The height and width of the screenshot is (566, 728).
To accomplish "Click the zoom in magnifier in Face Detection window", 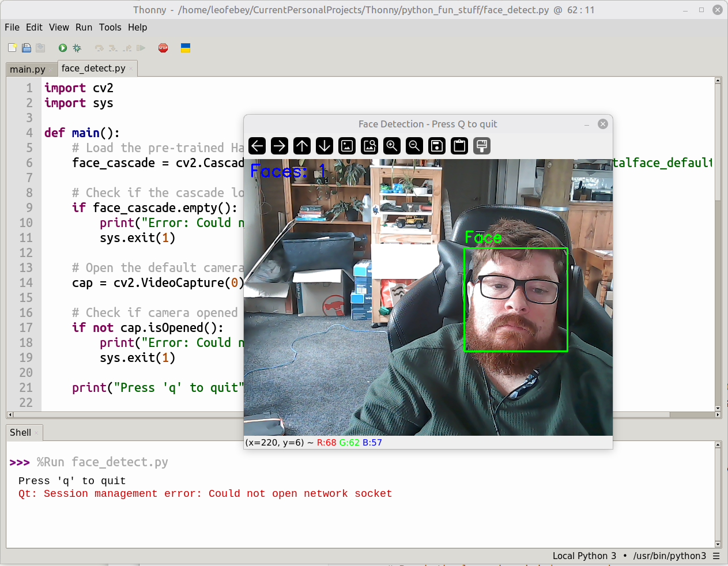I will [x=392, y=146].
